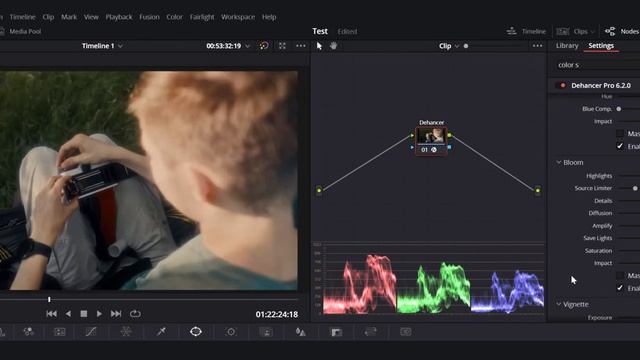Untick the Enable checkbox just above Vignette header

pos(620,288)
